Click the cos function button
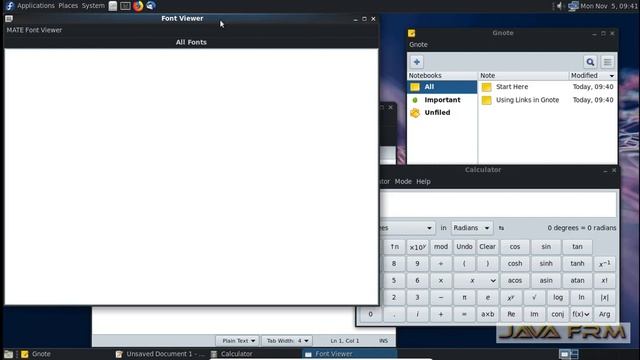640x360 pixels. tap(515, 247)
